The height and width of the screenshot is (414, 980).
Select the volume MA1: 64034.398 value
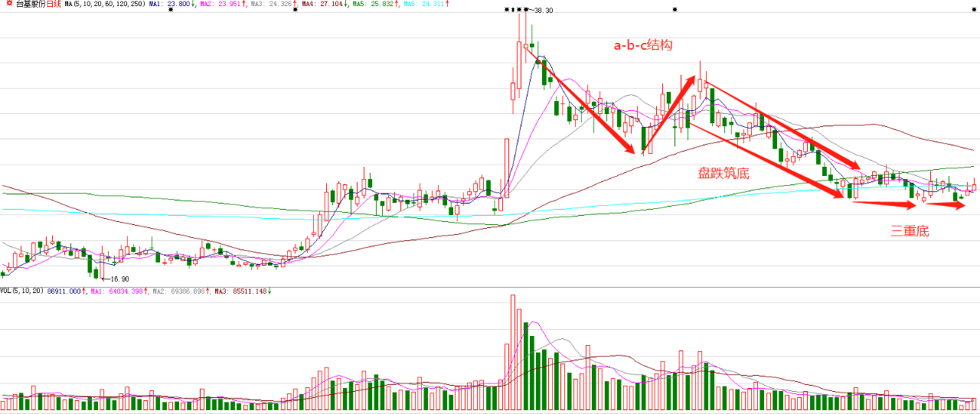coord(119,292)
